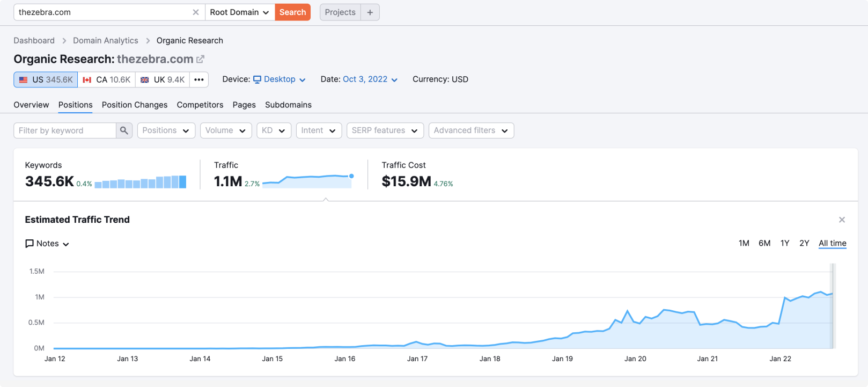Select the US 345.6K database

(46, 79)
